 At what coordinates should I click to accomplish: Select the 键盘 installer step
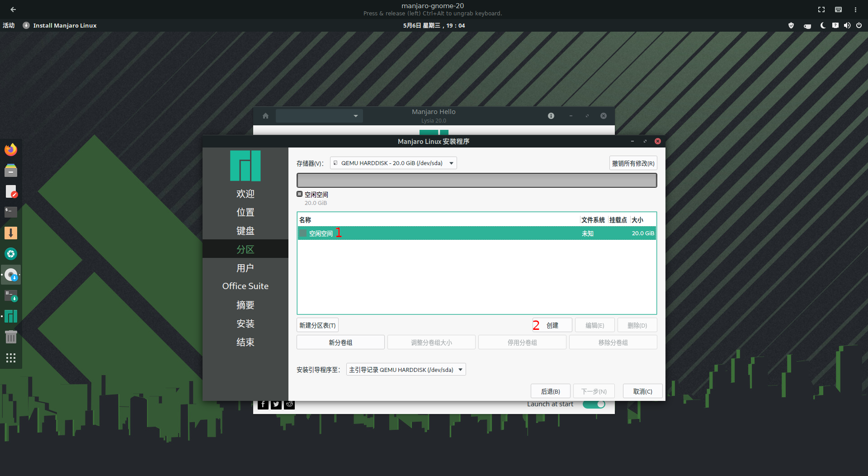tap(245, 231)
